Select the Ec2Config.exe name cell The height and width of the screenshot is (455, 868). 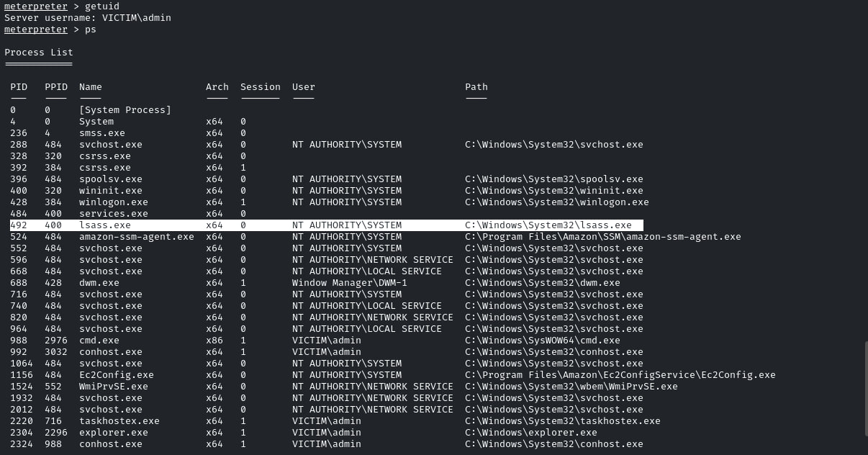(x=117, y=375)
